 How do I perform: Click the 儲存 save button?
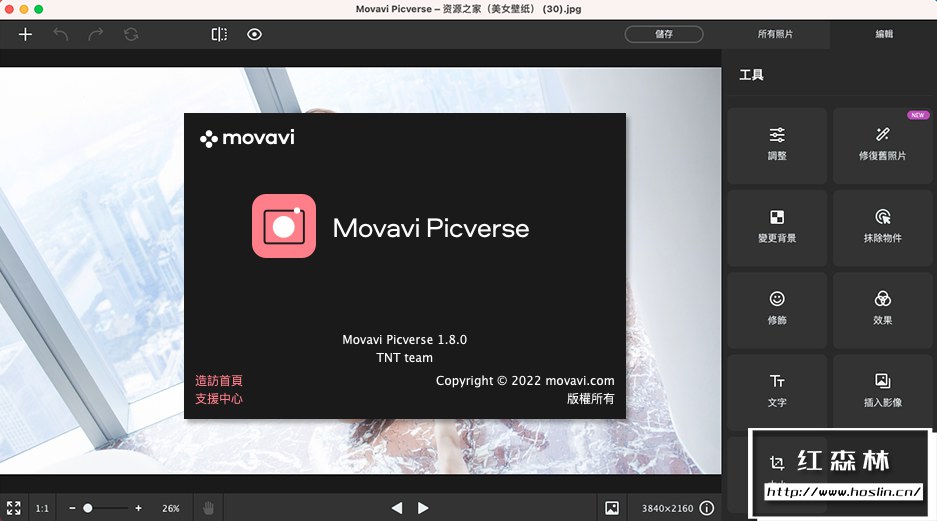click(x=664, y=34)
